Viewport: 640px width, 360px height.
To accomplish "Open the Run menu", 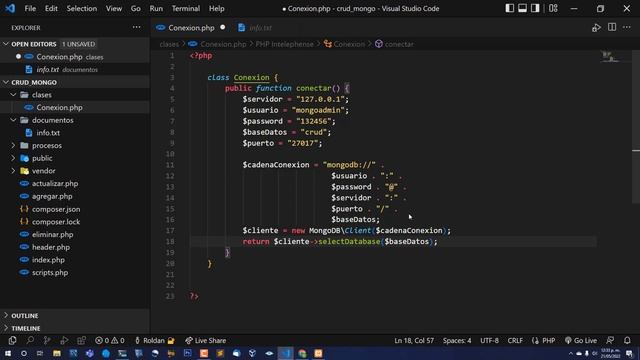I will [156, 8].
